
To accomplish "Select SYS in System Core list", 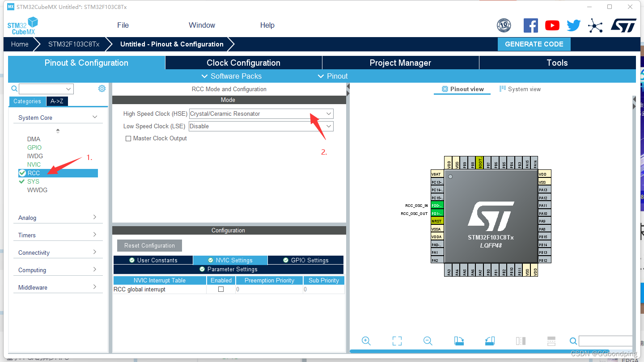I will (33, 181).
